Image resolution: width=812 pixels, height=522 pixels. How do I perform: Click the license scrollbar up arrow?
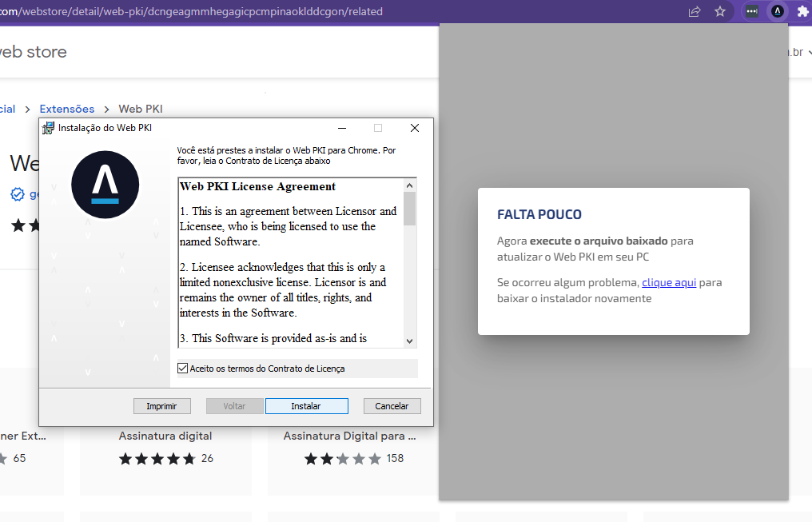[x=410, y=185]
